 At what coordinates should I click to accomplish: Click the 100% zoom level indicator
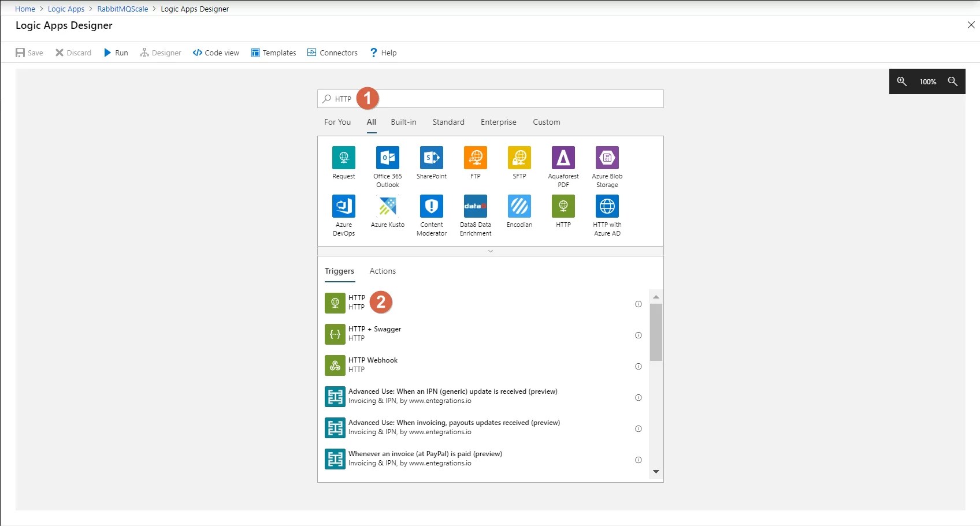click(x=927, y=82)
